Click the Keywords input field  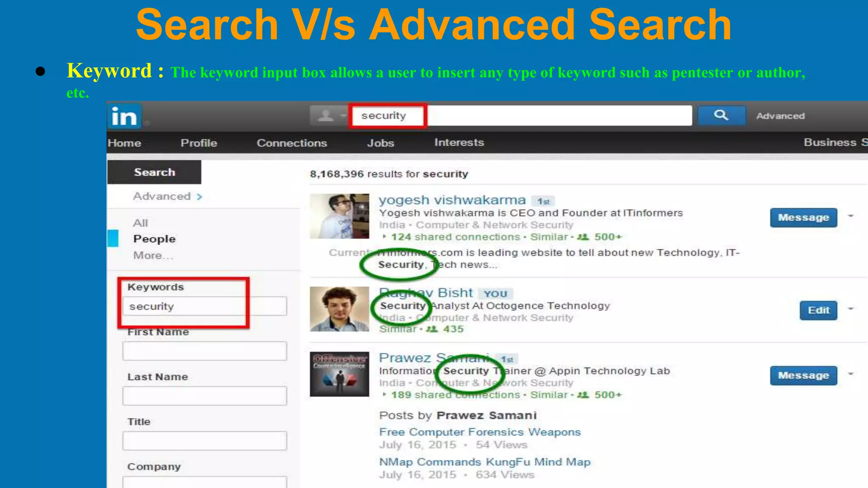205,306
